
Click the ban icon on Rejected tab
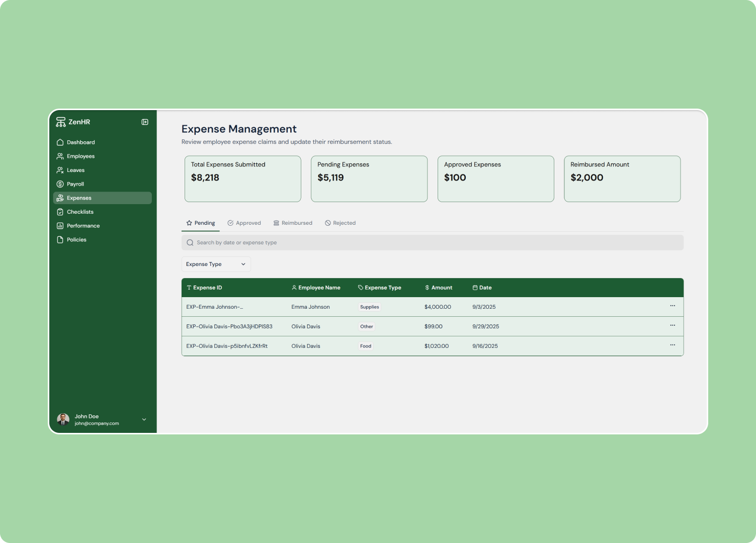coord(328,223)
